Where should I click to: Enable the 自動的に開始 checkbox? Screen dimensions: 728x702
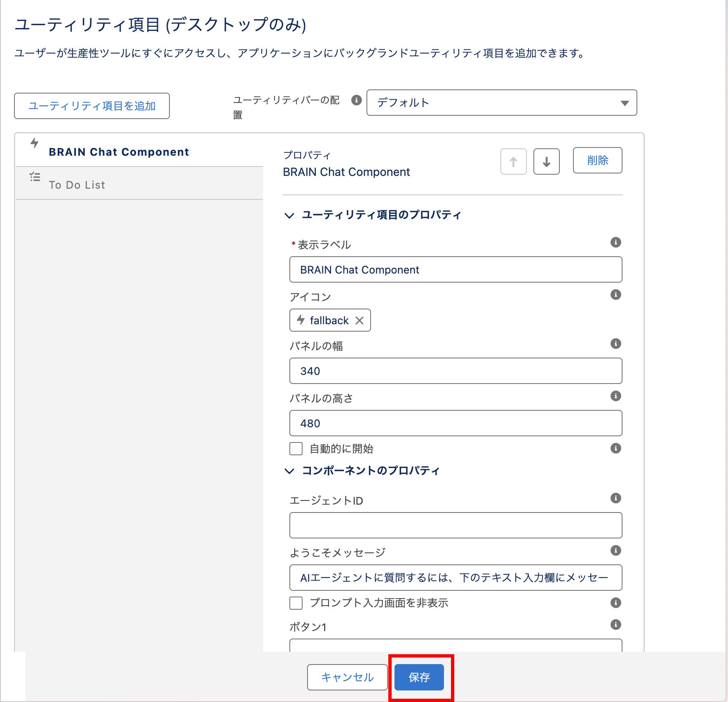tap(296, 449)
